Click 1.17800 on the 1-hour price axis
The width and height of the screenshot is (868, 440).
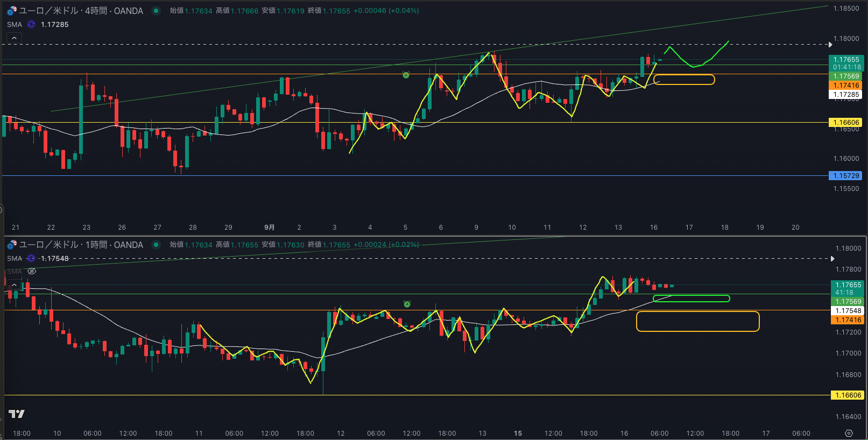click(x=848, y=269)
